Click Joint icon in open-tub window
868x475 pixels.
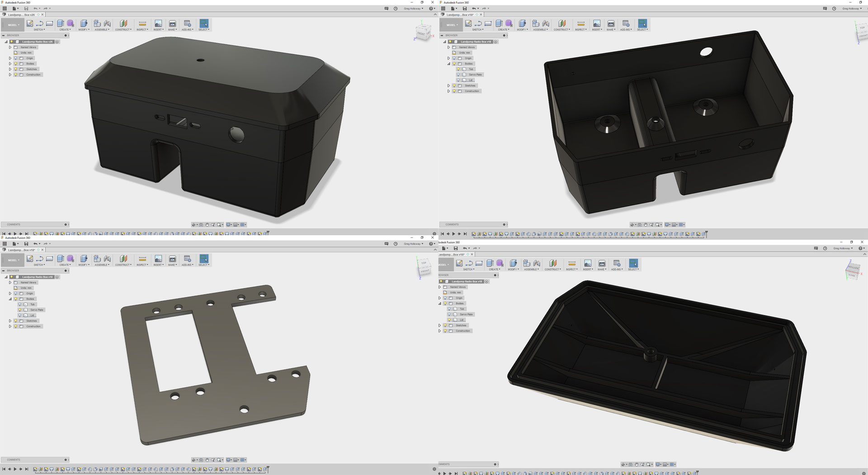click(546, 24)
